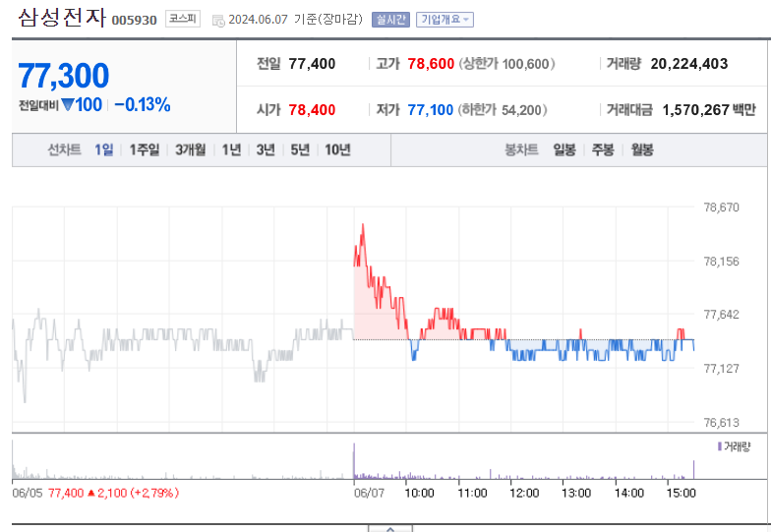Click the 2024.06.07 기준 date text
This screenshot has width=771, height=532.
[x=295, y=20]
